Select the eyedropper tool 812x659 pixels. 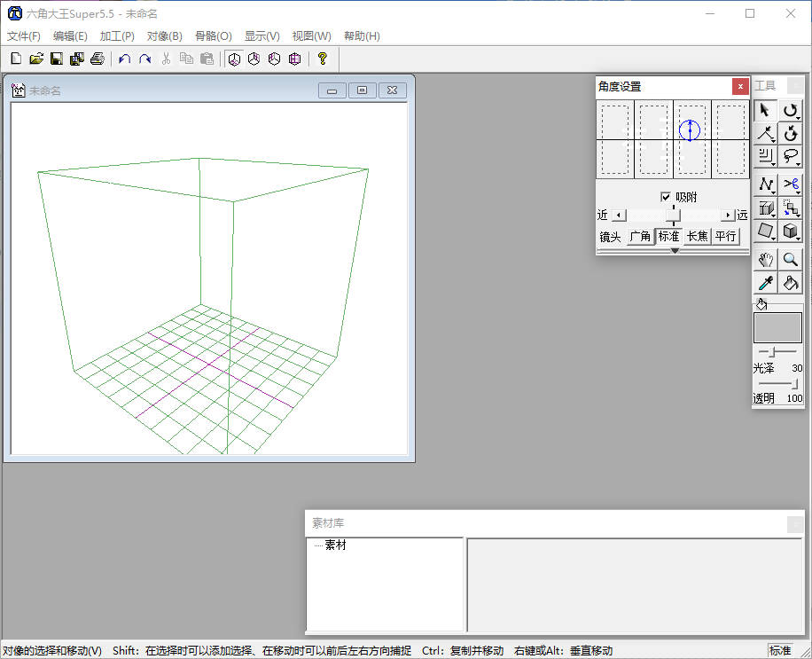point(765,283)
